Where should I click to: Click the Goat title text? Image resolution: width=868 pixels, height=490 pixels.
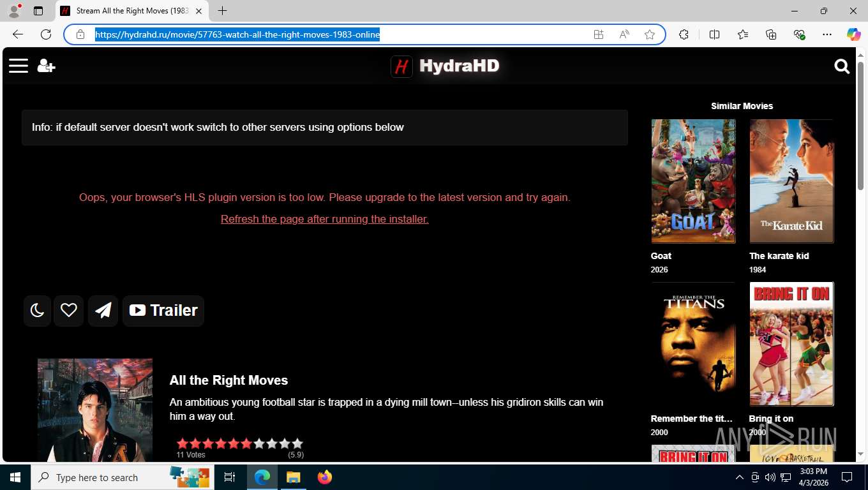(x=661, y=256)
